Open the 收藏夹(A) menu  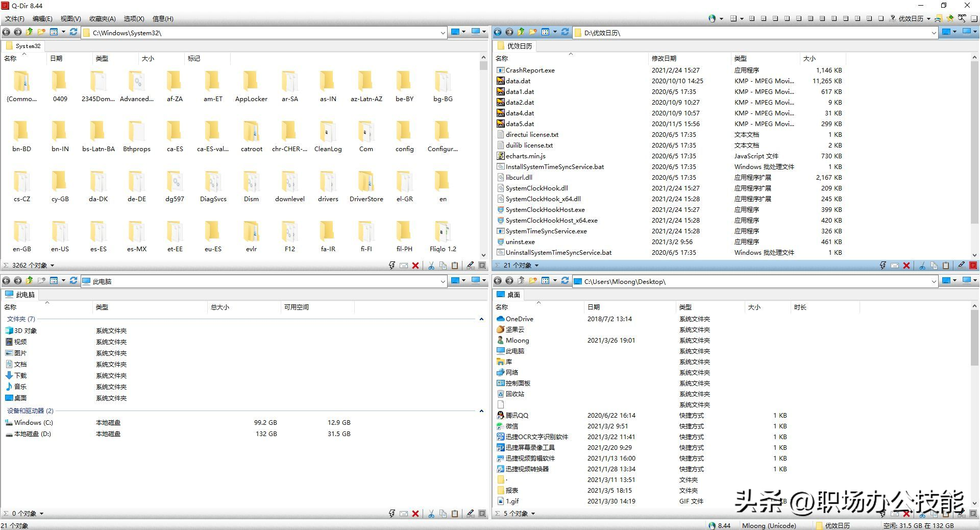point(102,19)
